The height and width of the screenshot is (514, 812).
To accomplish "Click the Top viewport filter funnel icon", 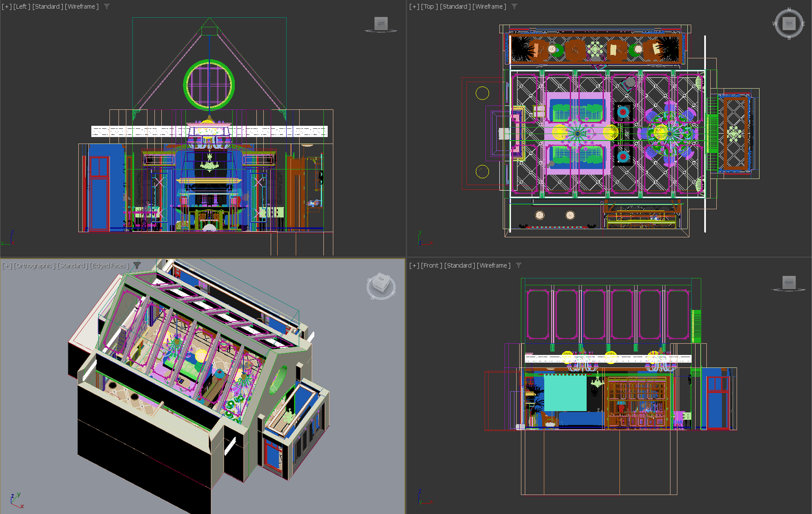I will 514,7.
